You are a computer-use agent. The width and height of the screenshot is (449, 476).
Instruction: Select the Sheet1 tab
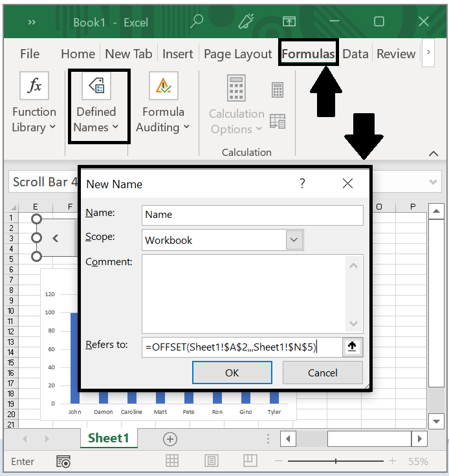[109, 438]
